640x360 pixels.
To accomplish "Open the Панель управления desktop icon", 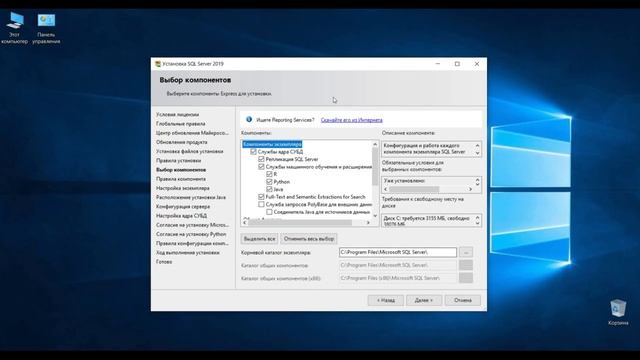I will (46, 28).
